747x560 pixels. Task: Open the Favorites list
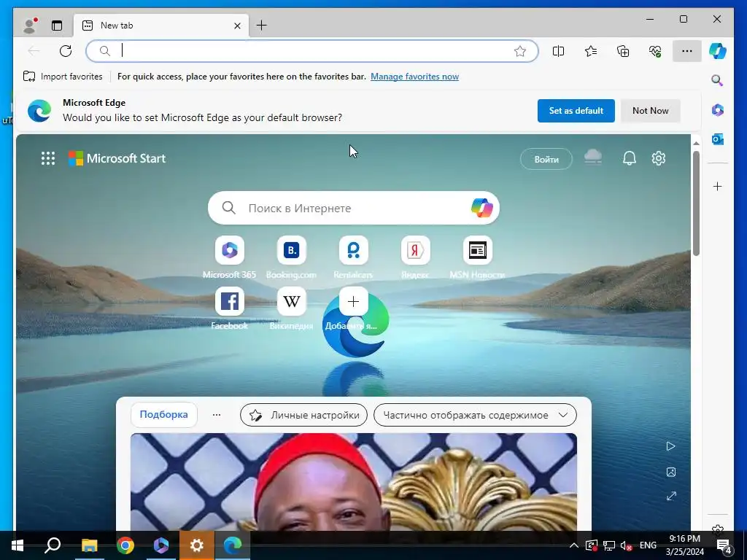point(591,51)
